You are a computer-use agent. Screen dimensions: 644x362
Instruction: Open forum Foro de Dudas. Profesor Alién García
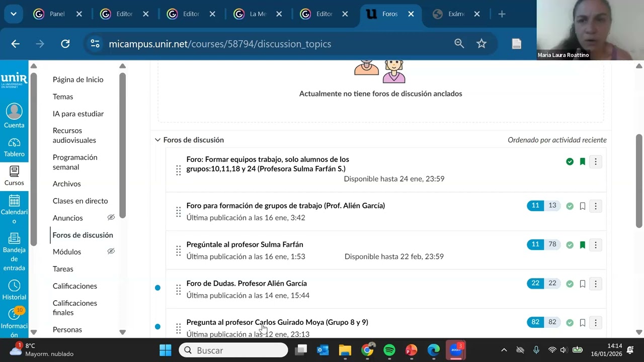click(x=247, y=284)
